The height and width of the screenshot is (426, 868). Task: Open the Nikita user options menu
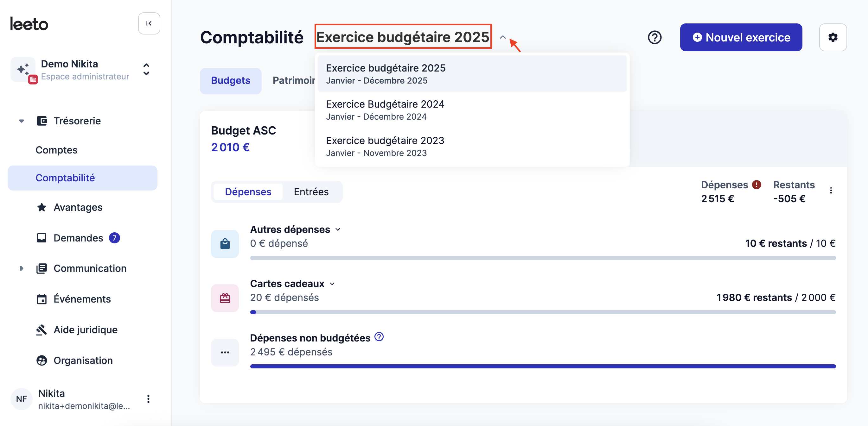pos(148,399)
